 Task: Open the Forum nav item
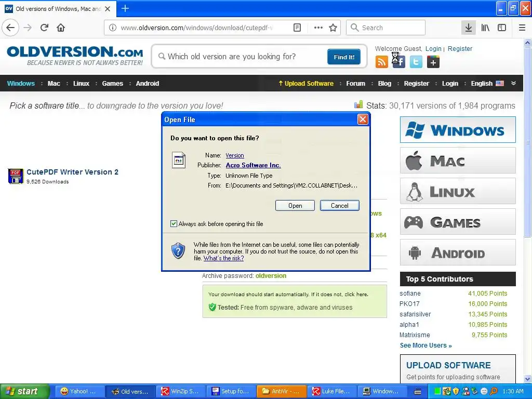tap(355, 84)
